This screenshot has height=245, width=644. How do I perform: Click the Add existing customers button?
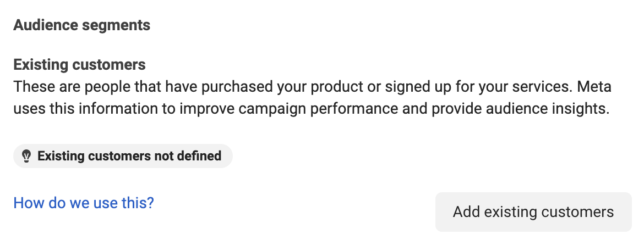(533, 212)
